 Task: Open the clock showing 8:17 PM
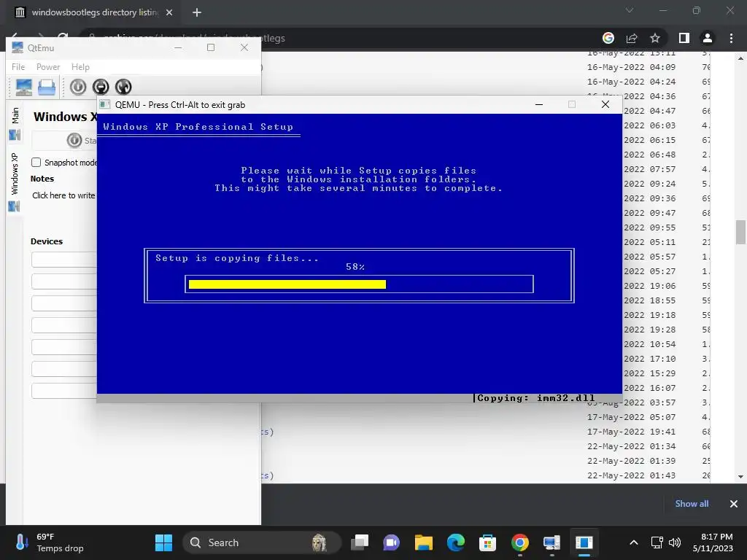(x=713, y=542)
